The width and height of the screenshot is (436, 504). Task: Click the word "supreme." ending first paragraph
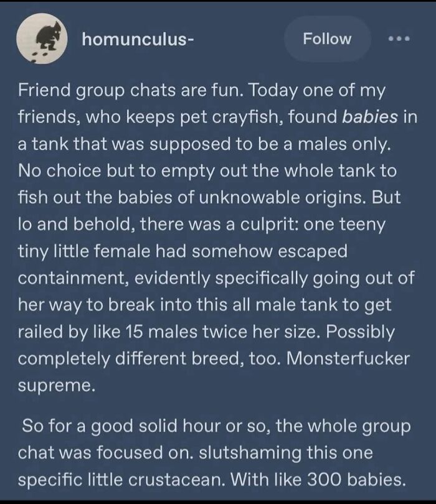pyautogui.click(x=57, y=386)
